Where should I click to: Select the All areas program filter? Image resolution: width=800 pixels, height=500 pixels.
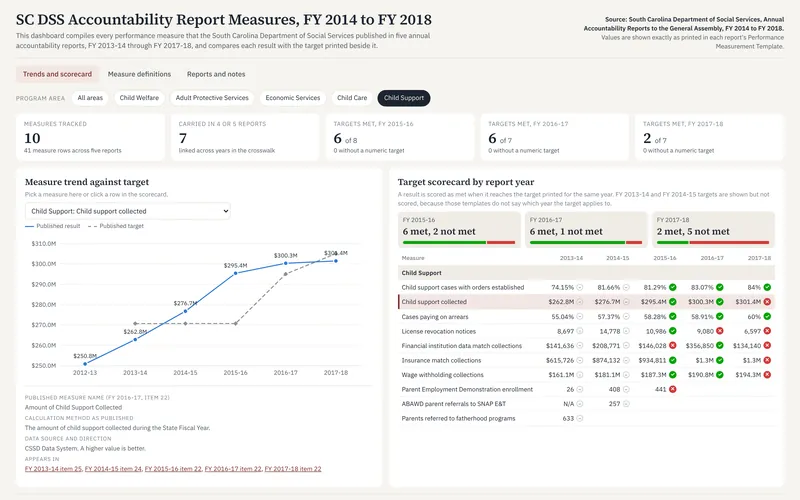(x=90, y=98)
